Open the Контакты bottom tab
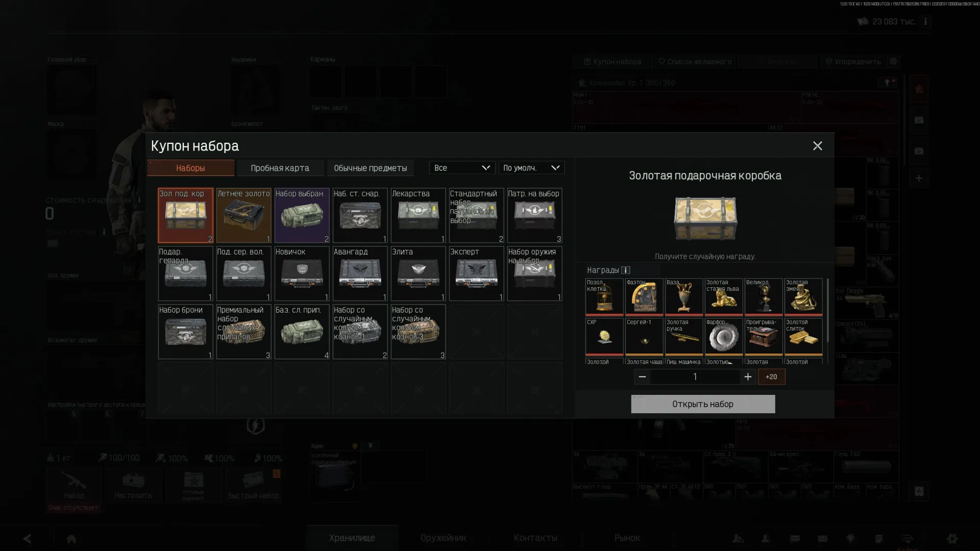The height and width of the screenshot is (551, 980). pyautogui.click(x=535, y=538)
